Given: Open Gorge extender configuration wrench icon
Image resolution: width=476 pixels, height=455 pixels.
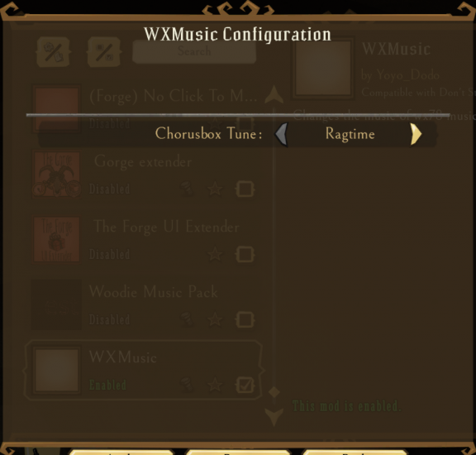Looking at the screenshot, I should point(186,189).
